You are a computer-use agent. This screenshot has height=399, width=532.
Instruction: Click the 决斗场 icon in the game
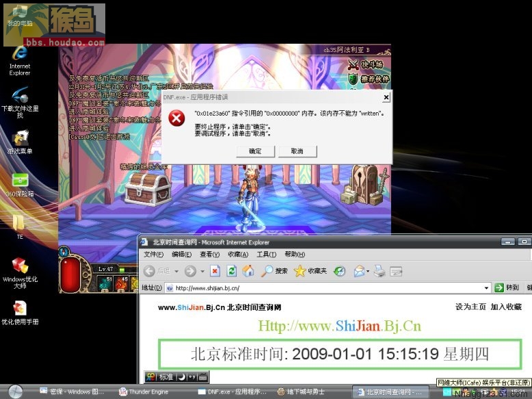coord(354,64)
